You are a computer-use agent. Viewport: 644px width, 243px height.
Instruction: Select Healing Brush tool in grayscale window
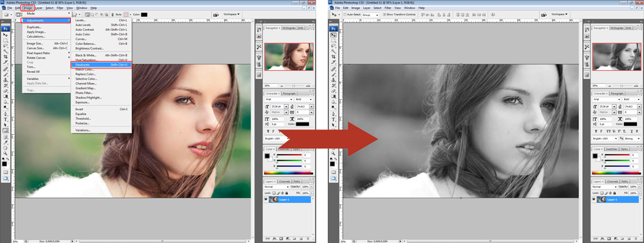pyautogui.click(x=334, y=68)
